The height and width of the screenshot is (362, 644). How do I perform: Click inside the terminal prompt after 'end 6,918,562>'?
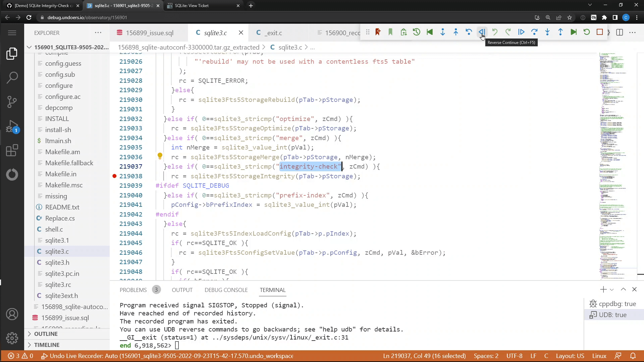pos(177,346)
